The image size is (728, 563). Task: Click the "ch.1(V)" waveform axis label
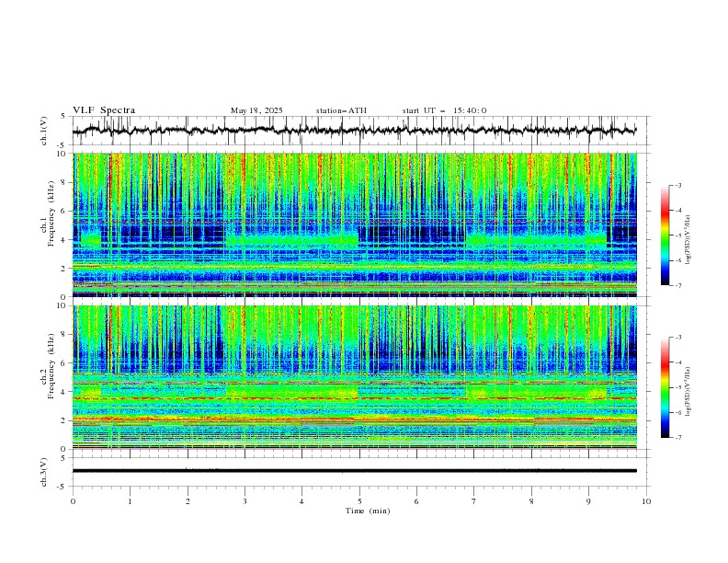44,131
